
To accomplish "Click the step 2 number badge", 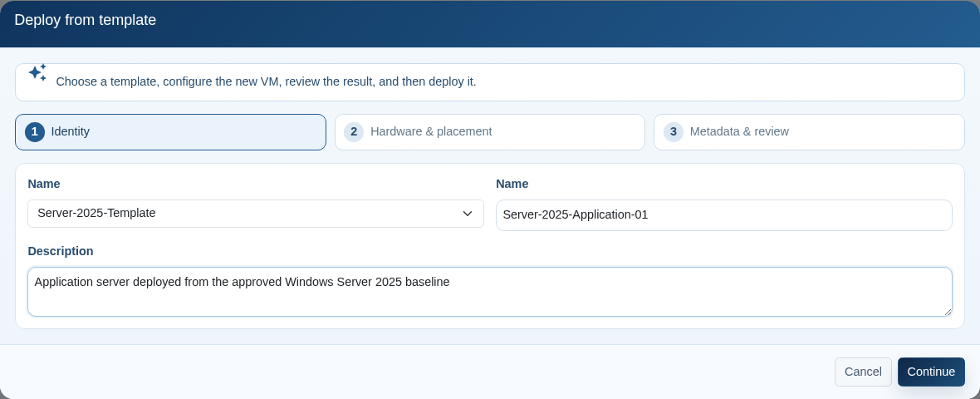I will [354, 132].
